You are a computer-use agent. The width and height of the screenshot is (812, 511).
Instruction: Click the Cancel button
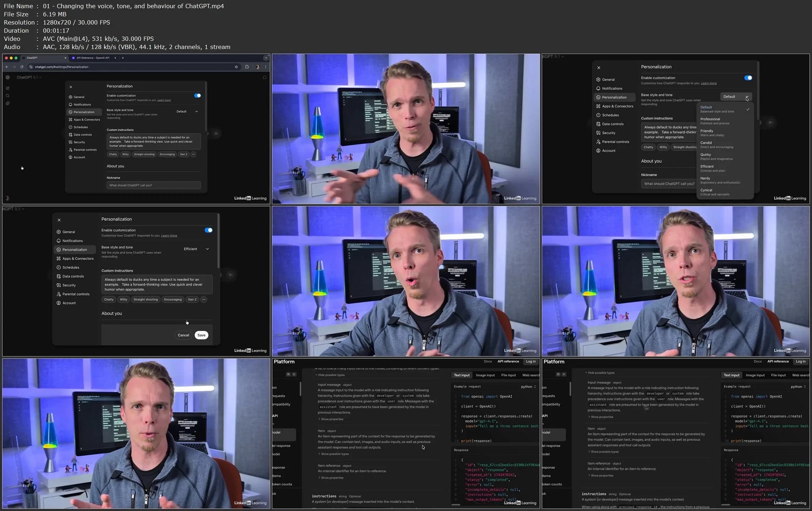tap(183, 335)
